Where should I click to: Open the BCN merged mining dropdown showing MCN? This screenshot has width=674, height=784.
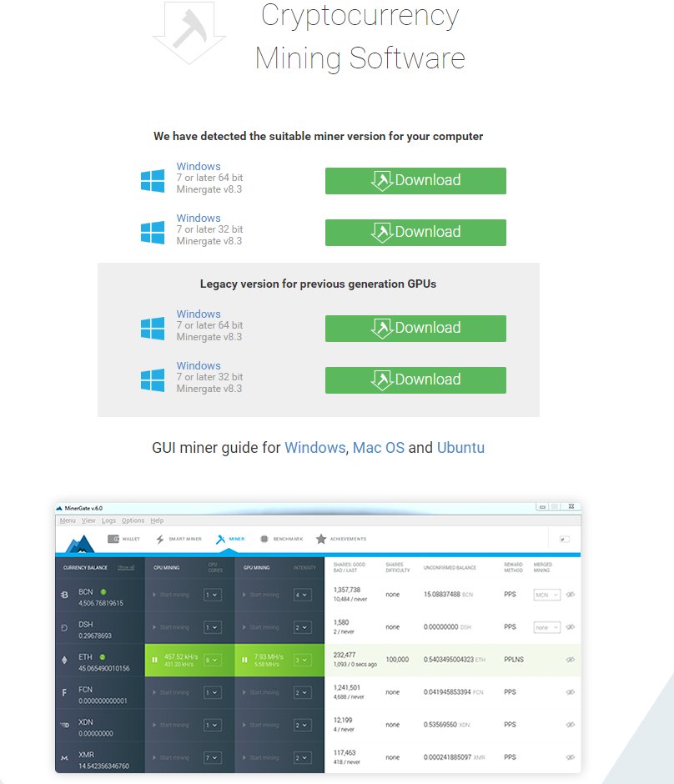pyautogui.click(x=546, y=595)
